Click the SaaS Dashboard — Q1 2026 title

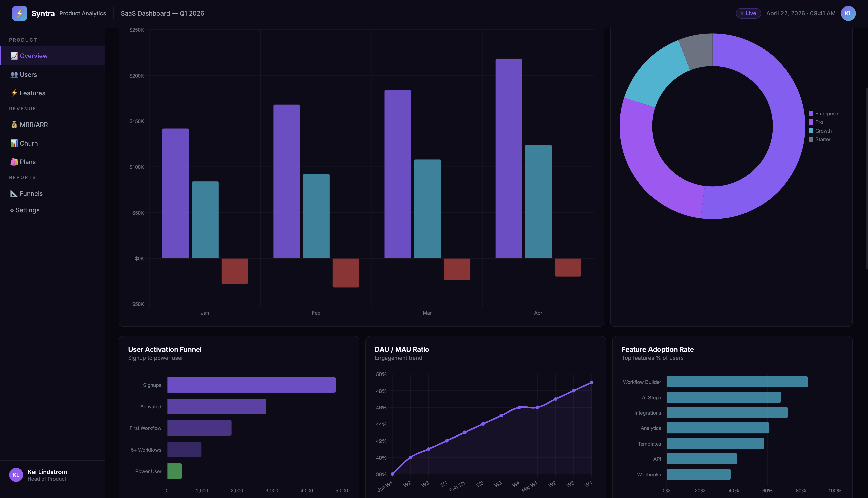(162, 13)
